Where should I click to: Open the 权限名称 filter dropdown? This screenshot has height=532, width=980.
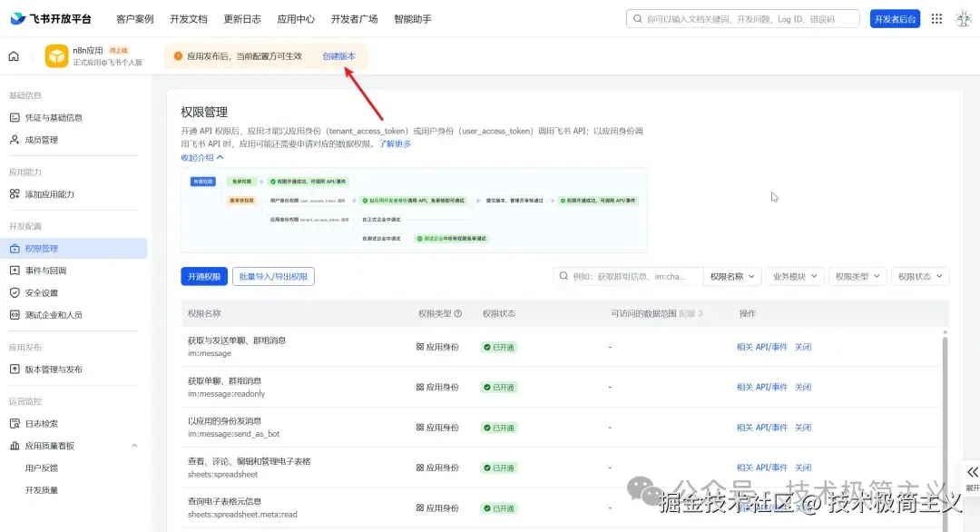(731, 276)
